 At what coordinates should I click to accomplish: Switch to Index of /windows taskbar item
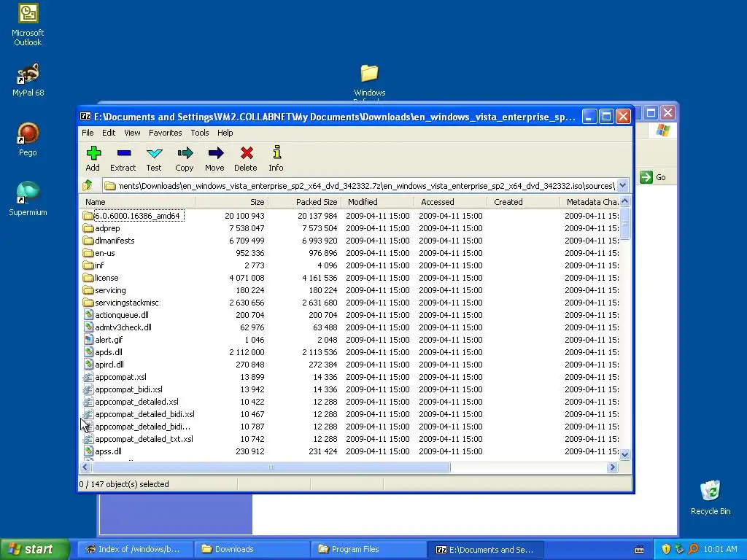(135, 549)
